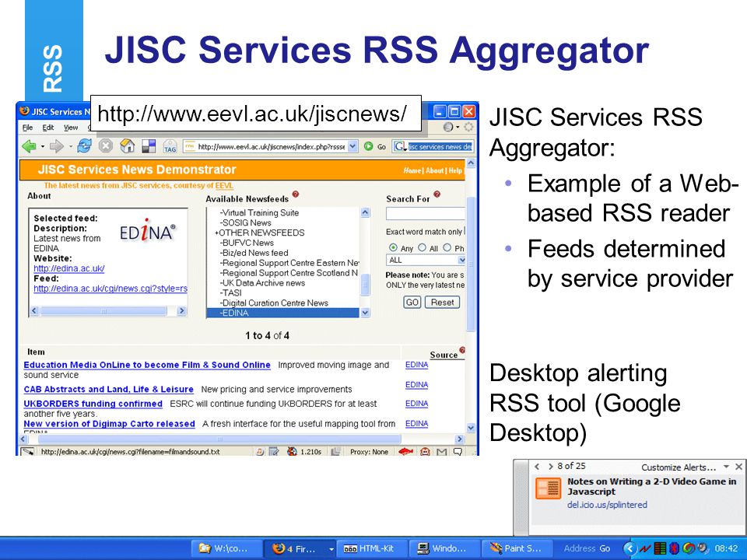
Task: Expand the taskbar Firefox group dropdown
Action: (331, 549)
